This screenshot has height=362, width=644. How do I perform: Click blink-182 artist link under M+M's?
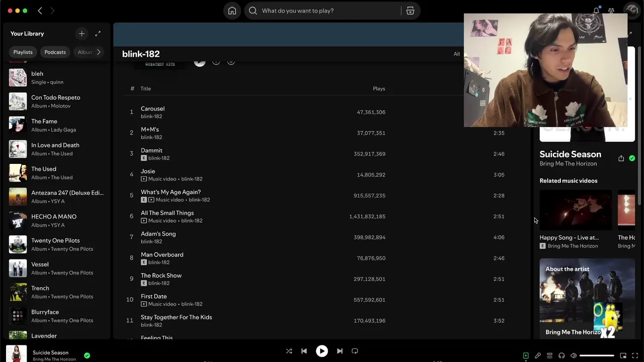coord(151,137)
